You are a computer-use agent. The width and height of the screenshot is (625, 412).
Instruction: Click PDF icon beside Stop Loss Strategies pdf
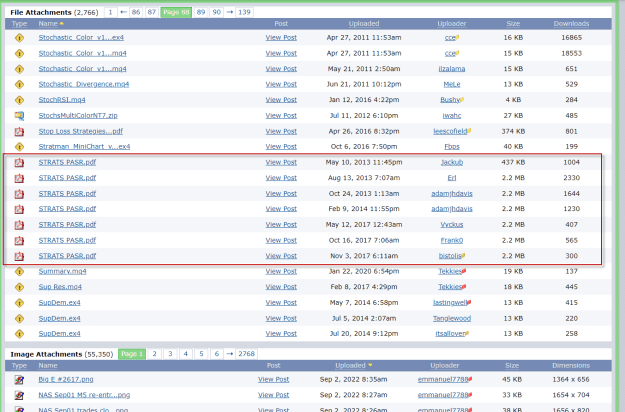19,131
